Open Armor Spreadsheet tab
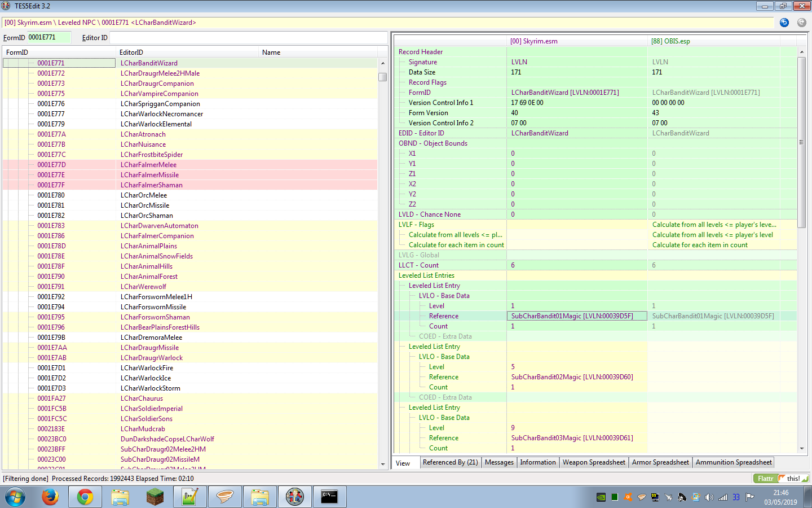 (660, 462)
